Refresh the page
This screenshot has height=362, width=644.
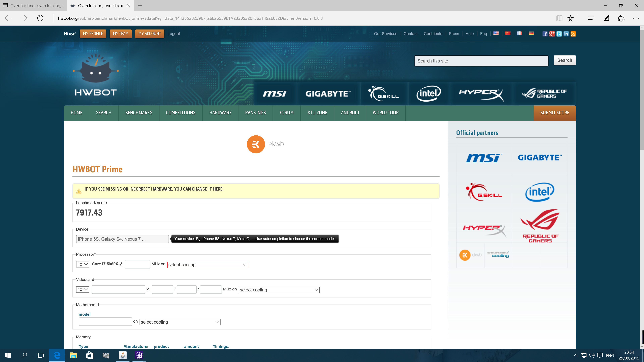40,18
